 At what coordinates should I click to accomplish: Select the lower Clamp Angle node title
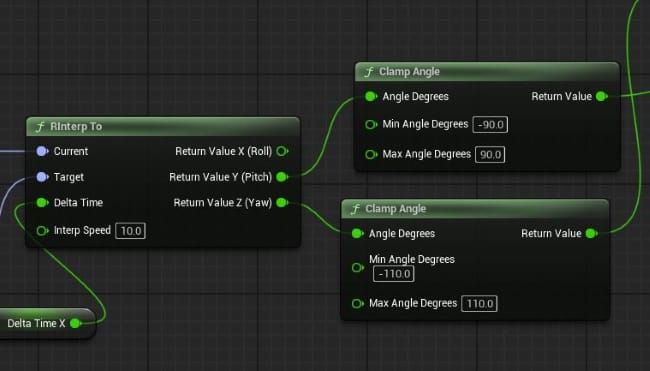pyautogui.click(x=395, y=209)
